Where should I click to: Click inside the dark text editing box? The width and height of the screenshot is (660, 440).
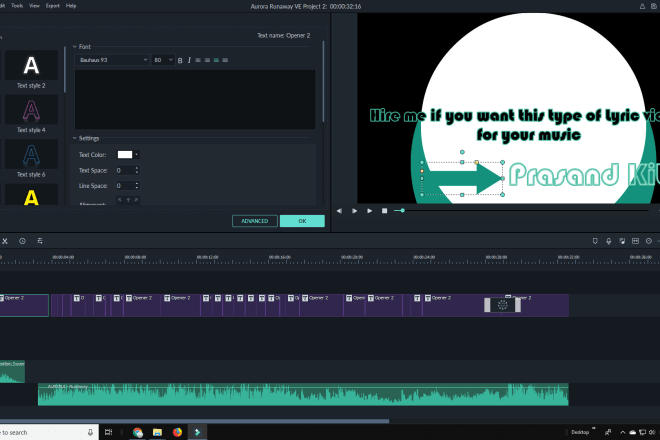[x=195, y=99]
